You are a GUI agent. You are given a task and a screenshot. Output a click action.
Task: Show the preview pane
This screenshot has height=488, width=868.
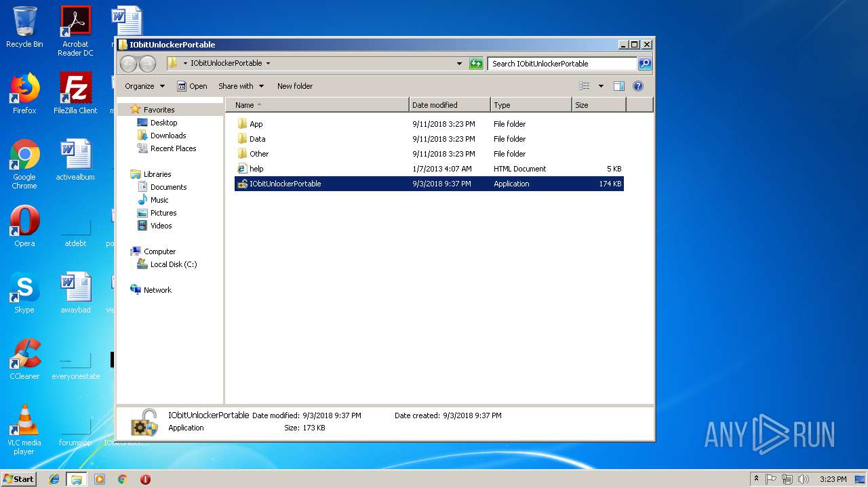[618, 86]
